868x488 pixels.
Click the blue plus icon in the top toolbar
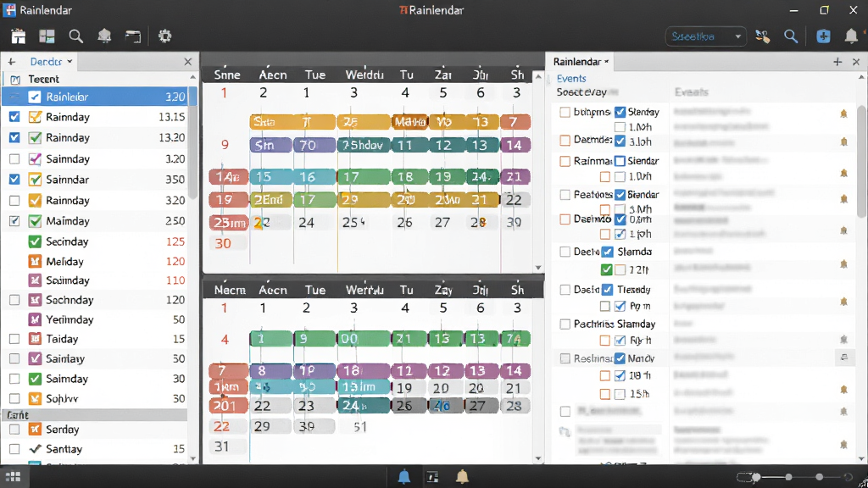point(823,36)
